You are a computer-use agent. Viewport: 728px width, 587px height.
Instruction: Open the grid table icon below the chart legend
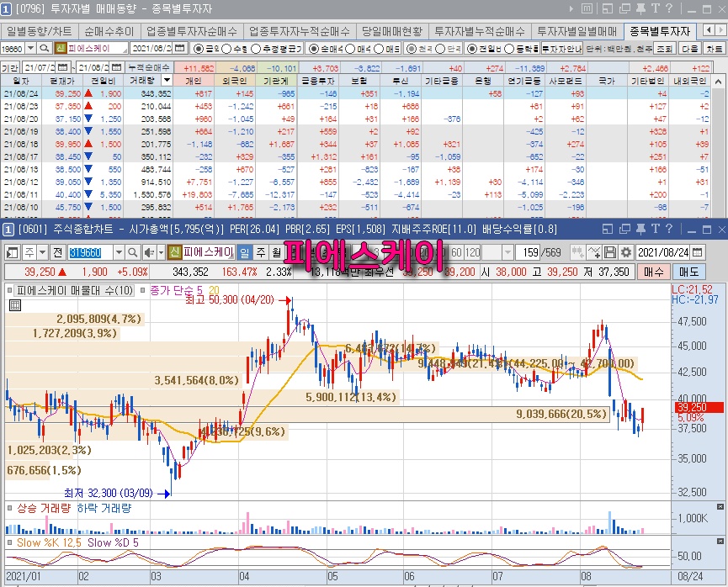click(x=15, y=305)
